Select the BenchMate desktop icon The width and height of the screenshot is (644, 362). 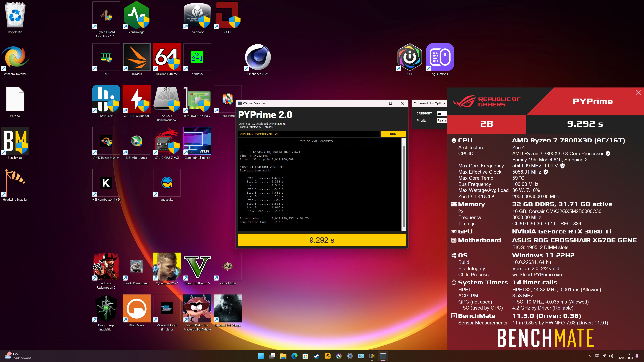pos(15,143)
